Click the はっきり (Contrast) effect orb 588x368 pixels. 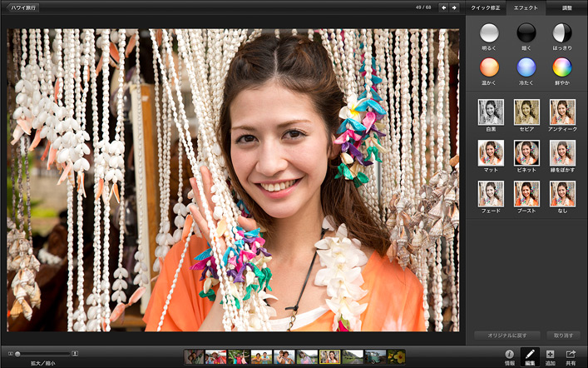[x=562, y=32]
